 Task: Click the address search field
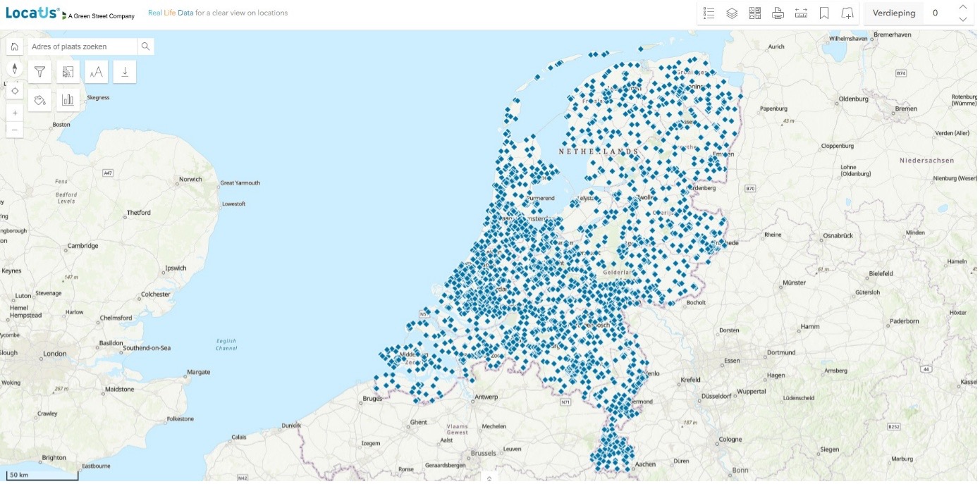(82, 46)
